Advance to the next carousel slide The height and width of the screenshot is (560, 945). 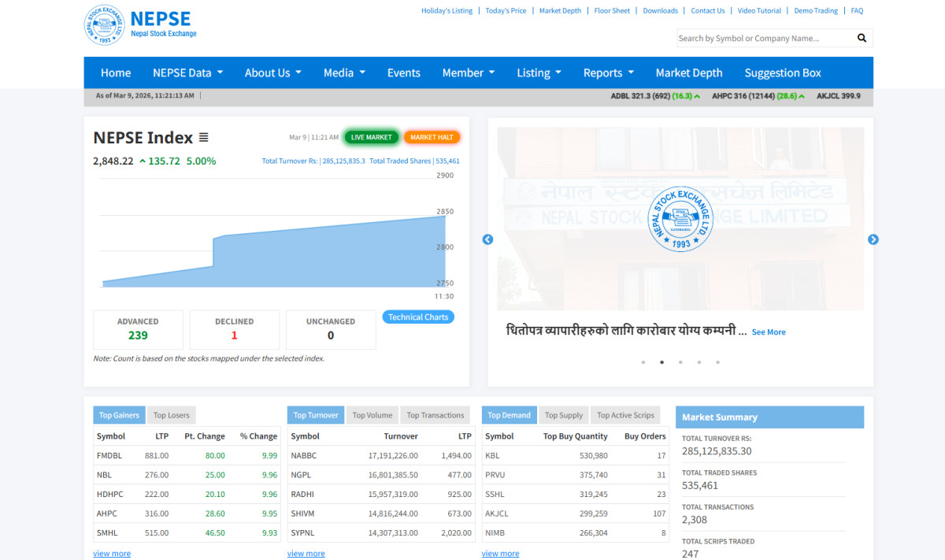[x=873, y=239]
